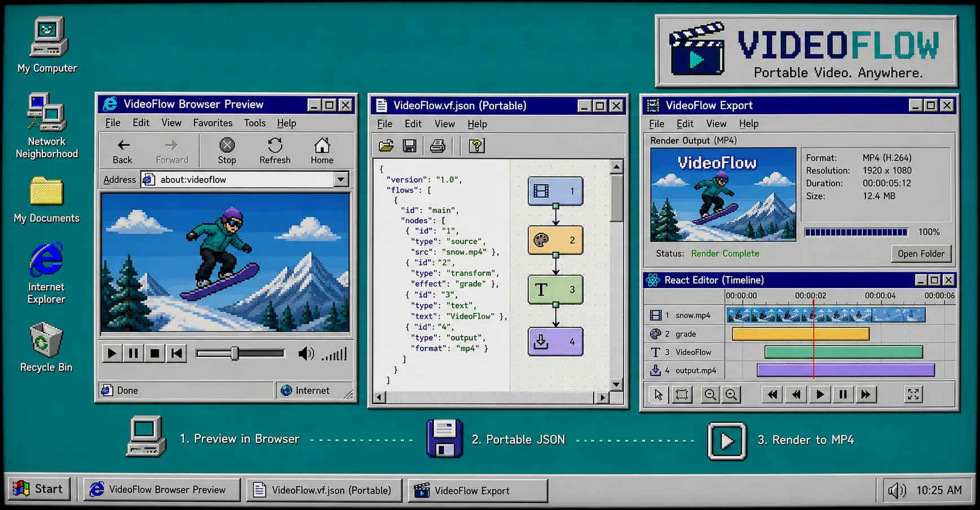Click the Render Complete status text
The width and height of the screenshot is (980, 510).
click(x=725, y=254)
